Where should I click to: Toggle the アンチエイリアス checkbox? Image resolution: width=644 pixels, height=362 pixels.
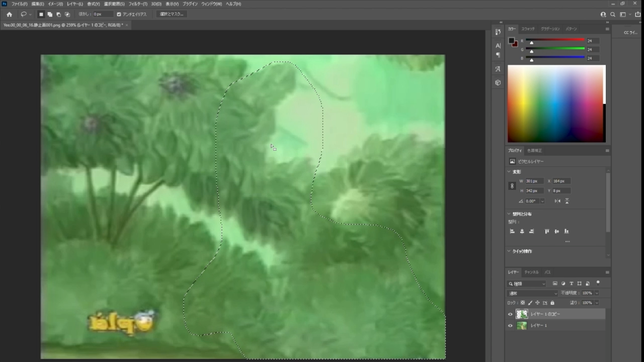pyautogui.click(x=119, y=15)
